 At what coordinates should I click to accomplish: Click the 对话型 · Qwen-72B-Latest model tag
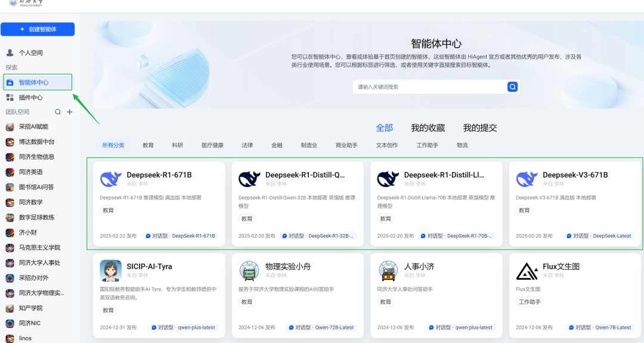click(321, 328)
